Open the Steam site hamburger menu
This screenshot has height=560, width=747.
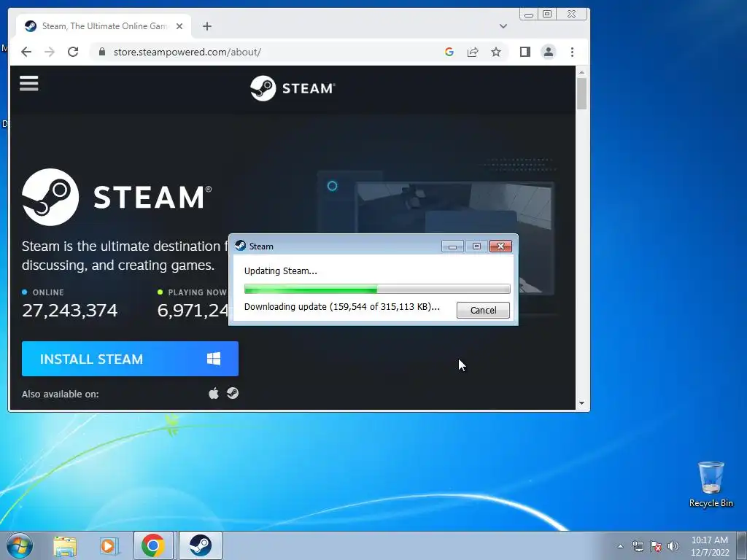[28, 83]
